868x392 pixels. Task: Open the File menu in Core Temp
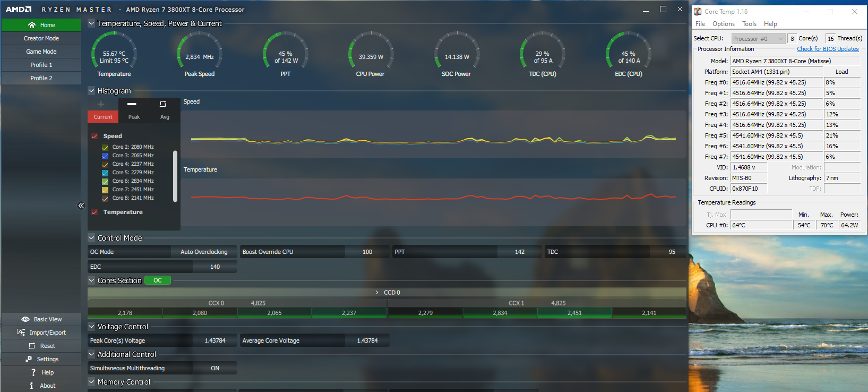(700, 24)
